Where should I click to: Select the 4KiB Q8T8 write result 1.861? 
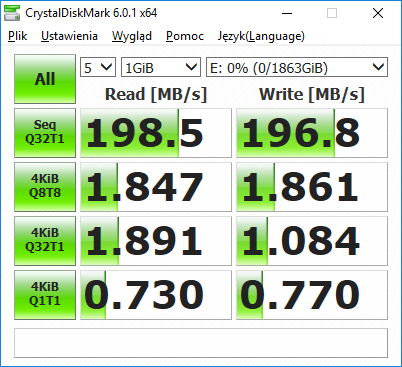pyautogui.click(x=312, y=187)
